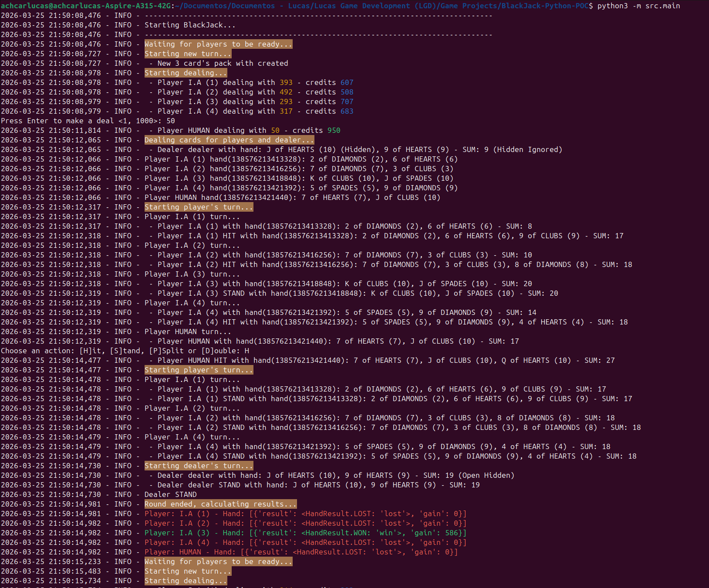Click the 'SUM: 14' value for Player I.A (4)
The height and width of the screenshot is (588, 709).
tap(521, 312)
